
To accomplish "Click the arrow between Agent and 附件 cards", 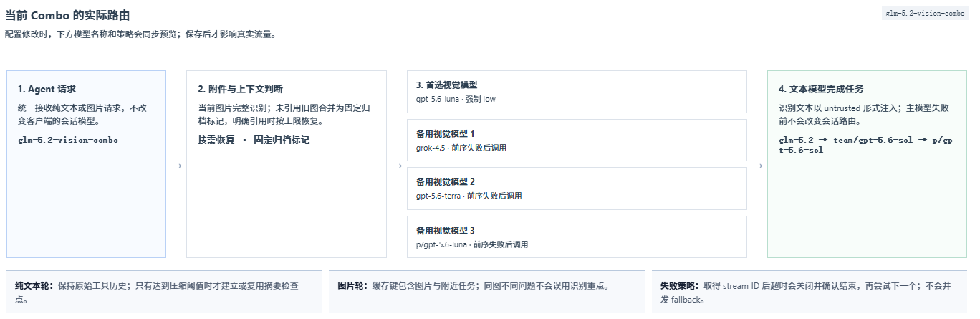I will point(176,166).
